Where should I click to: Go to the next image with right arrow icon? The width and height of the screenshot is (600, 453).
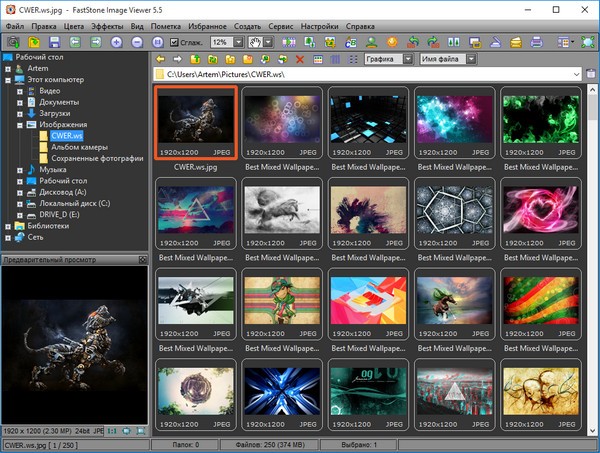tap(96, 42)
